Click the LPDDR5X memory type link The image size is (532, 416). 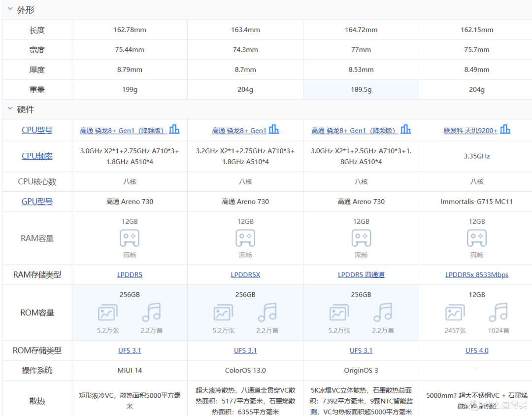(x=245, y=275)
